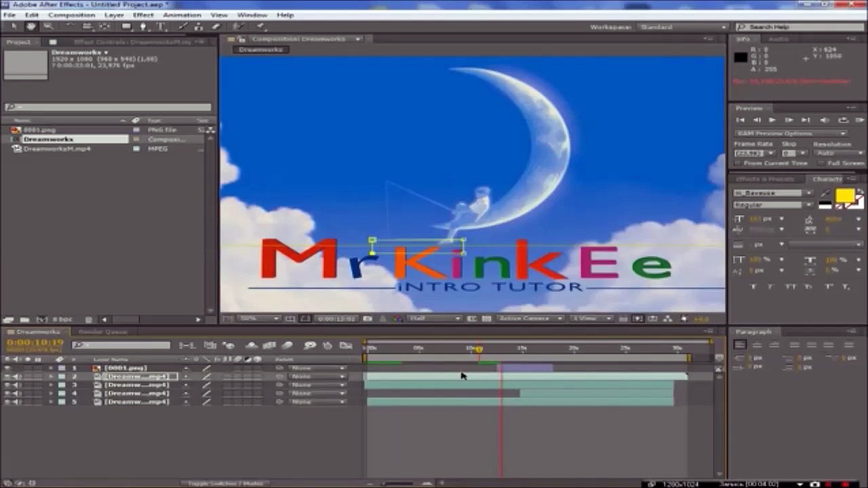Toggle visibility eye of layer 2

[x=7, y=376]
